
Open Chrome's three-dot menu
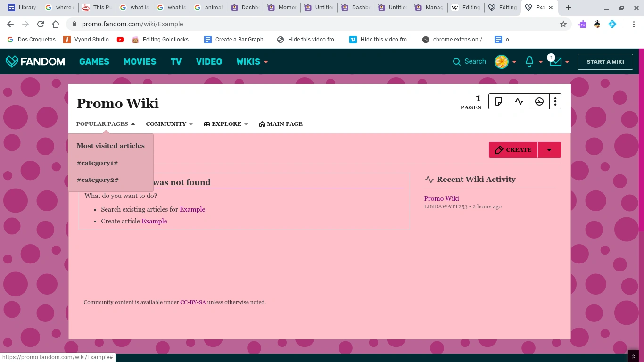coord(634,24)
